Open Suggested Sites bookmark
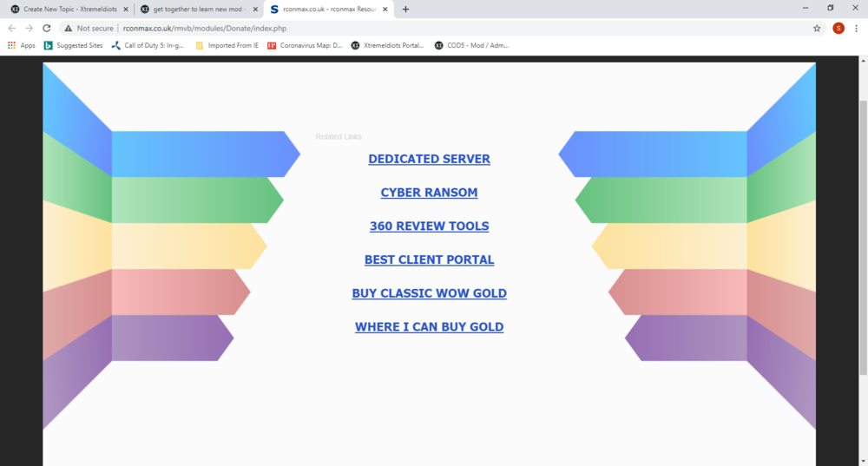This screenshot has width=868, height=466. click(73, 45)
